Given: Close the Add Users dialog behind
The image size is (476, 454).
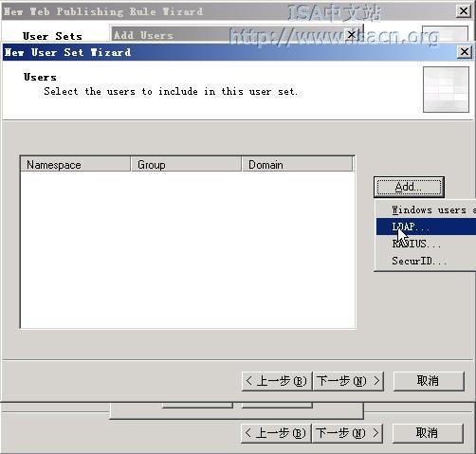Looking at the screenshot, I should (352, 34).
